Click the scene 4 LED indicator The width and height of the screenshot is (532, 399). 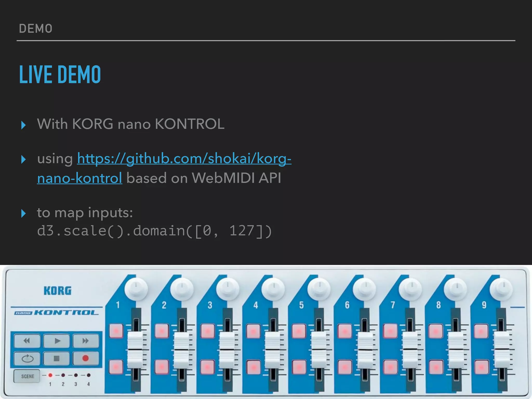pyautogui.click(x=89, y=375)
